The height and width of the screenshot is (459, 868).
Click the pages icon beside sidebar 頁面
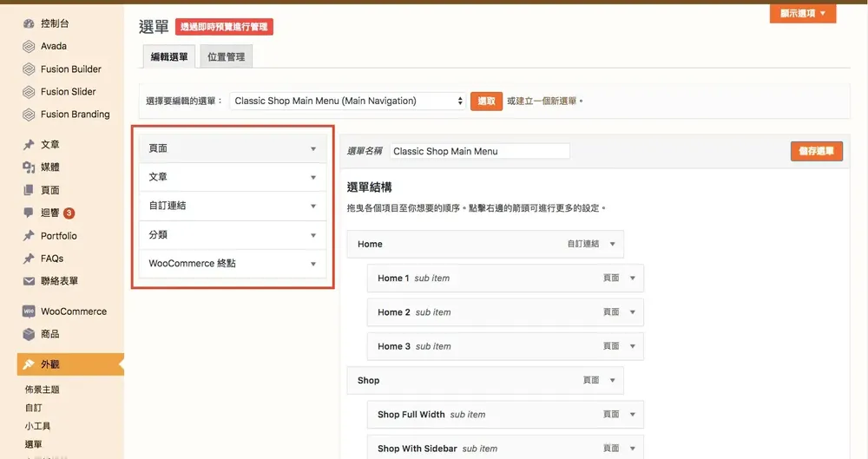29,190
